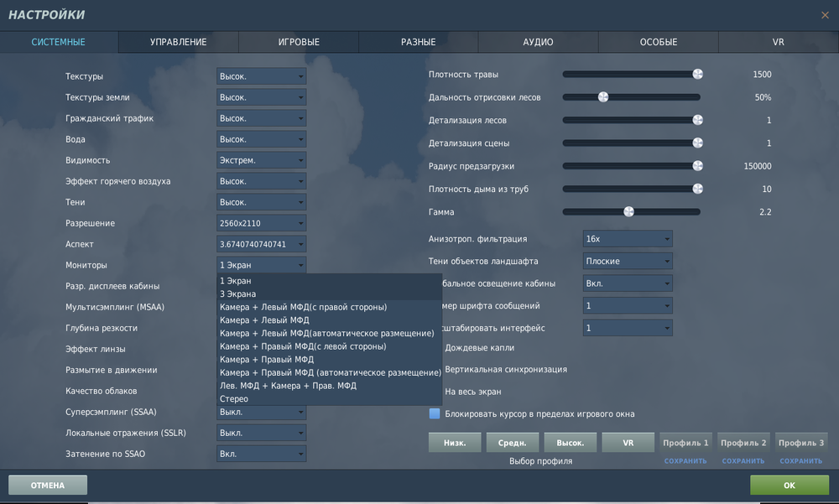Open the РАЗНЫЕ tab
This screenshot has width=839, height=504.
419,42
